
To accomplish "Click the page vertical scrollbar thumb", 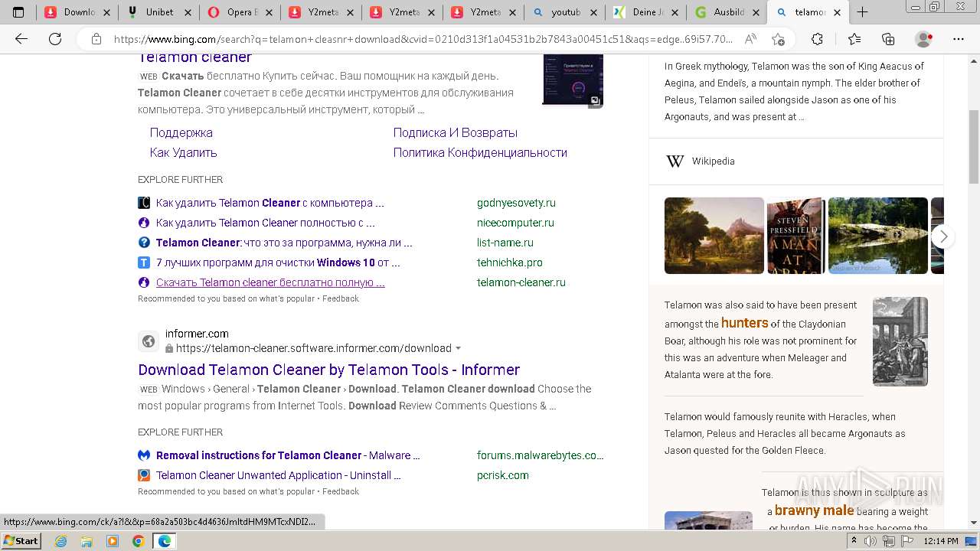I will 974,147.
